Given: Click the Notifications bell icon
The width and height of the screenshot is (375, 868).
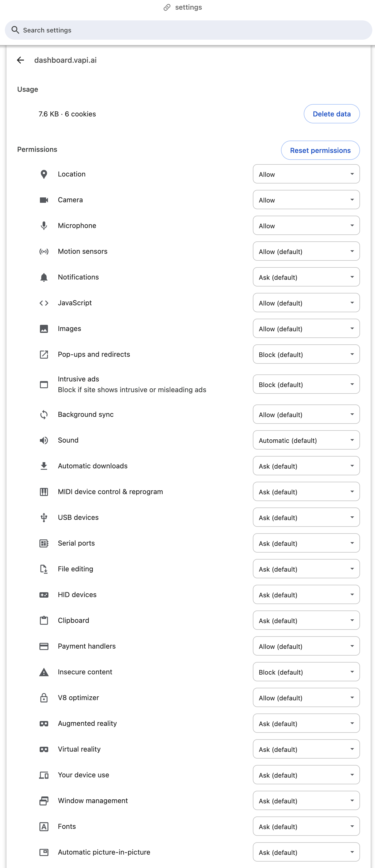Looking at the screenshot, I should (x=44, y=277).
